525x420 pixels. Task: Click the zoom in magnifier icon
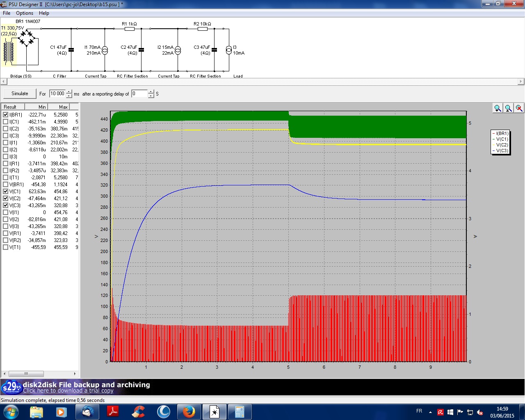tap(498, 108)
